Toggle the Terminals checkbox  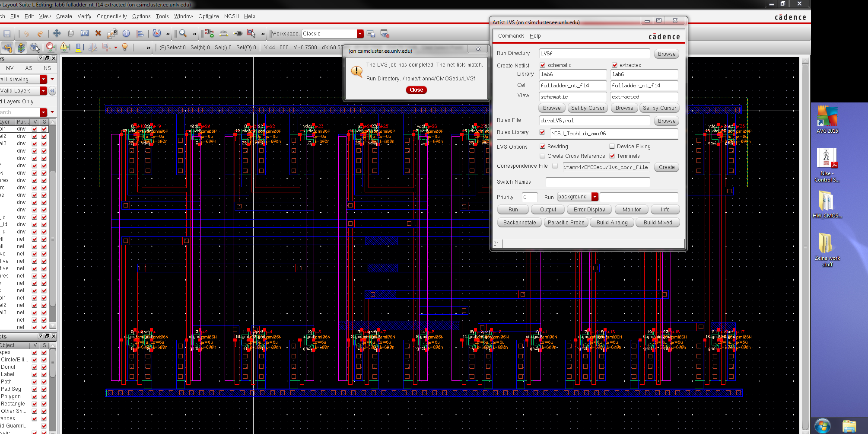pos(612,156)
